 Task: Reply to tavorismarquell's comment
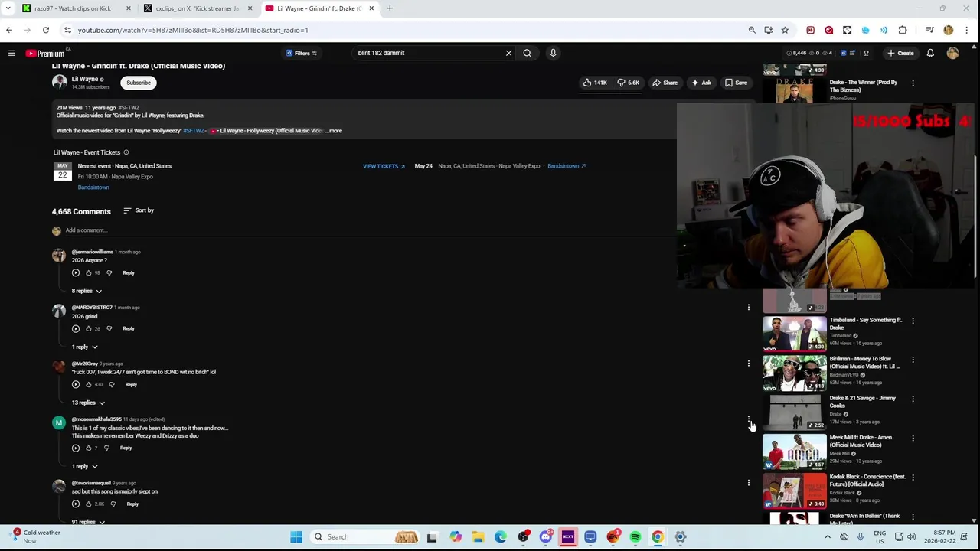point(132,504)
